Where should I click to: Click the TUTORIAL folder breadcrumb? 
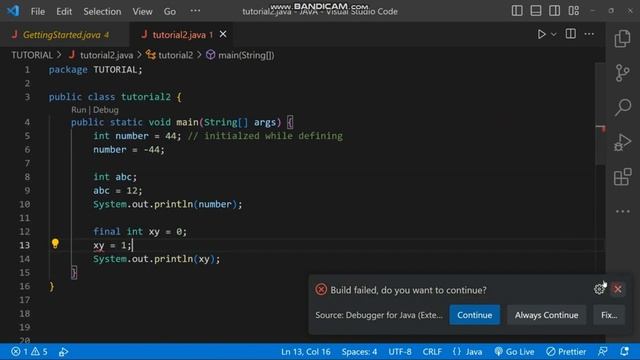[32, 55]
